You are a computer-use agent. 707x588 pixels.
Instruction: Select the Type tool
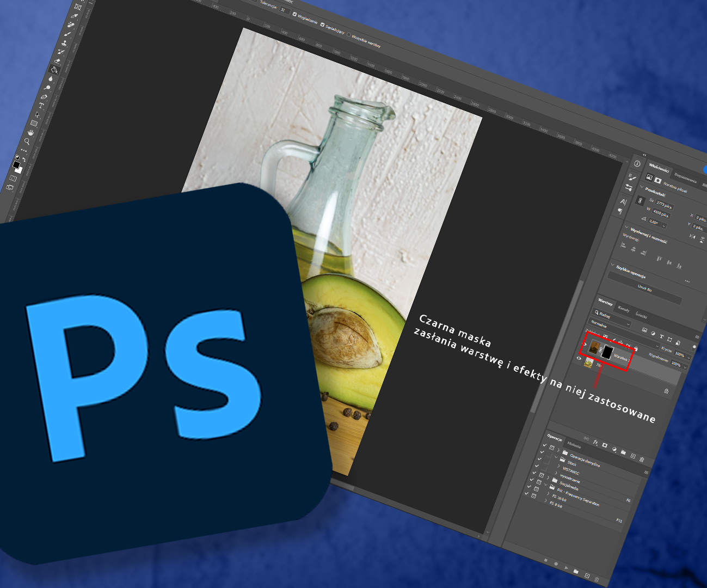click(x=41, y=106)
